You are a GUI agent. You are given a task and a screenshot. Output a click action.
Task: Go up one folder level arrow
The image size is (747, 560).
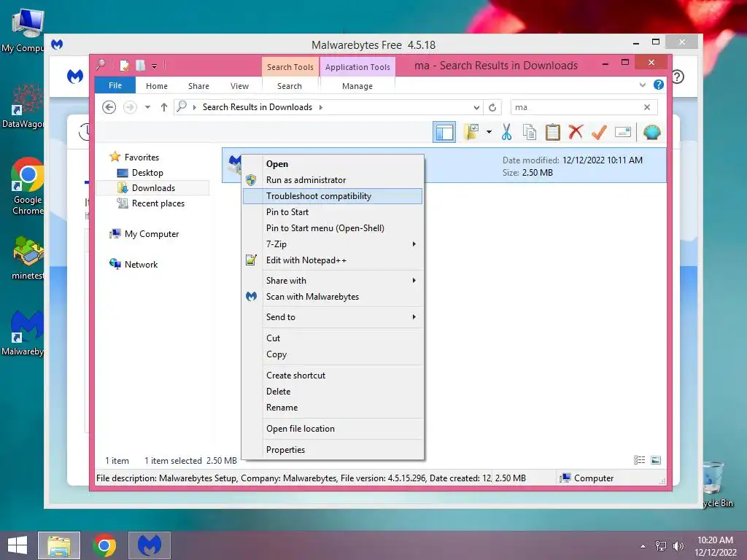(164, 107)
